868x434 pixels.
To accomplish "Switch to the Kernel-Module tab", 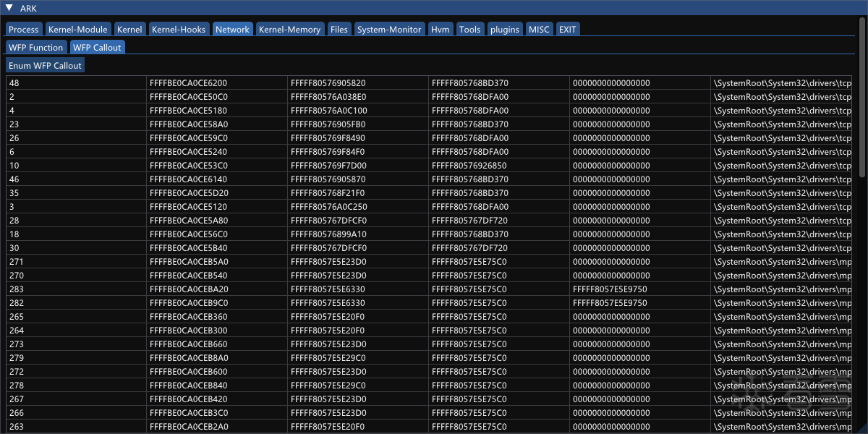I will pyautogui.click(x=77, y=30).
